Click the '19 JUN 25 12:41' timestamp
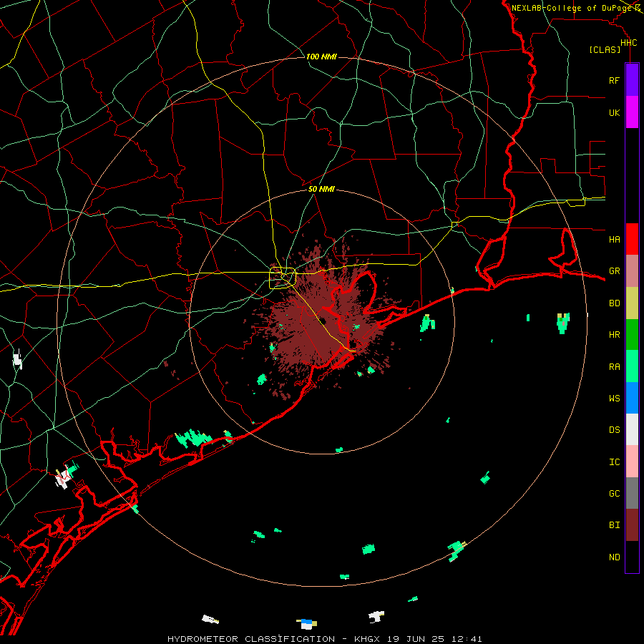 coord(434,639)
